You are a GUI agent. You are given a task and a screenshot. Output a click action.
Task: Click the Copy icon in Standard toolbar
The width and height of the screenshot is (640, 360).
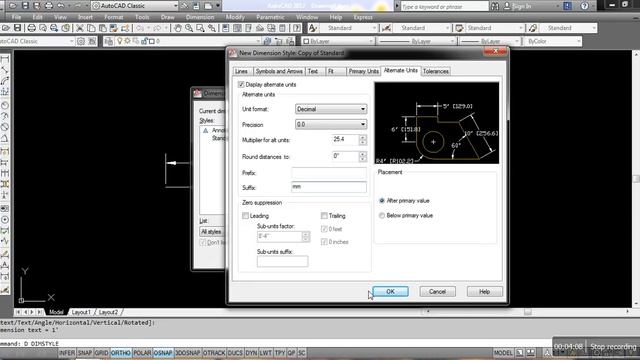point(91,28)
